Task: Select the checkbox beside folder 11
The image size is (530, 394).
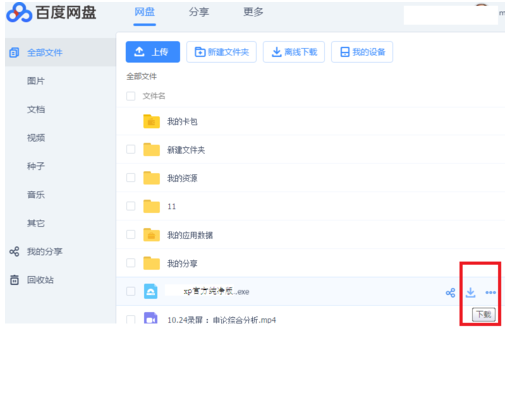Action: (131, 206)
